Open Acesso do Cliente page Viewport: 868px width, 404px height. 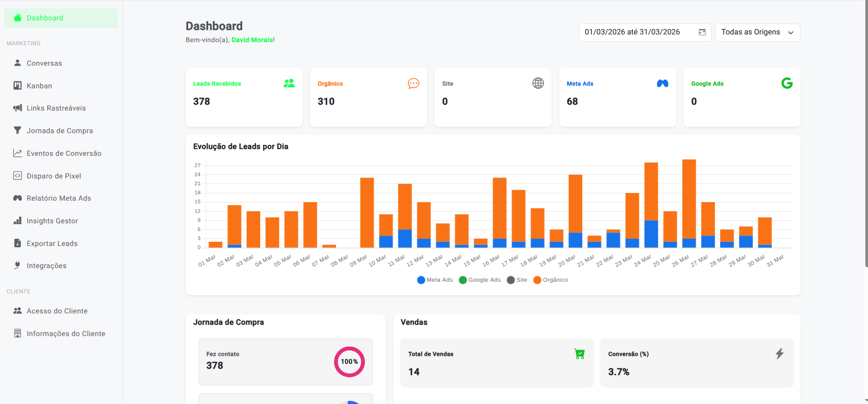pos(61,311)
